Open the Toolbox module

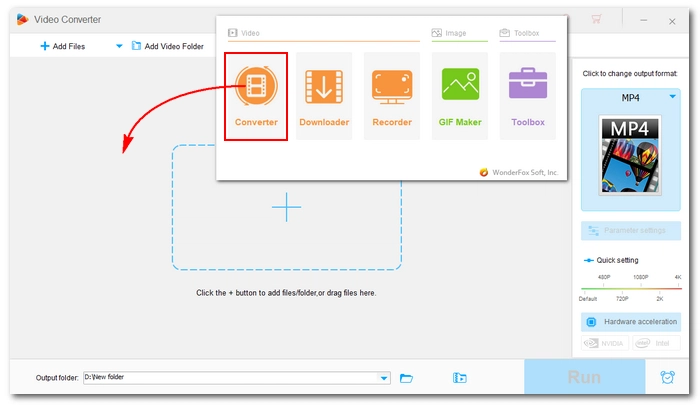pos(528,96)
